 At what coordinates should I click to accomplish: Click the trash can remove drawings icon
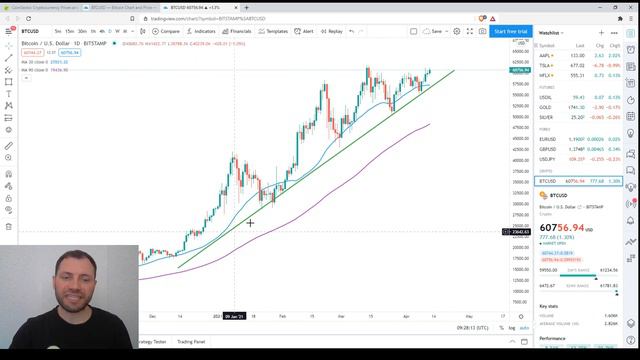click(9, 227)
